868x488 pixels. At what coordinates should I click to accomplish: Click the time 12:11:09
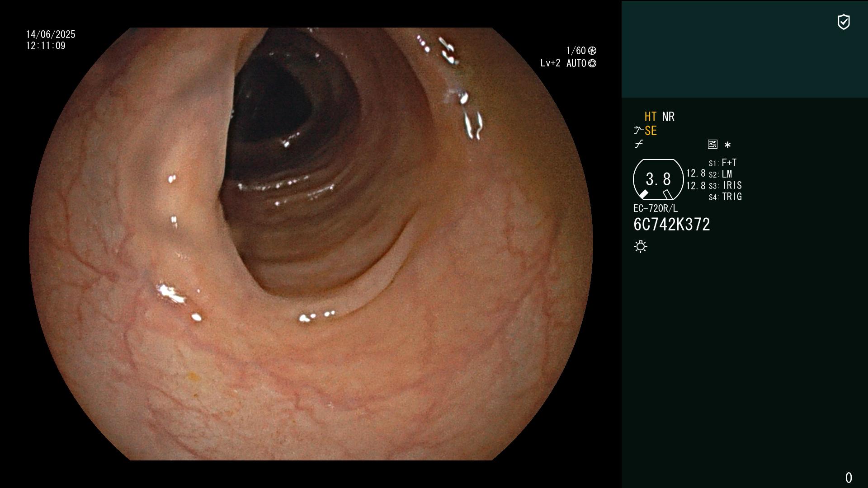tap(46, 46)
